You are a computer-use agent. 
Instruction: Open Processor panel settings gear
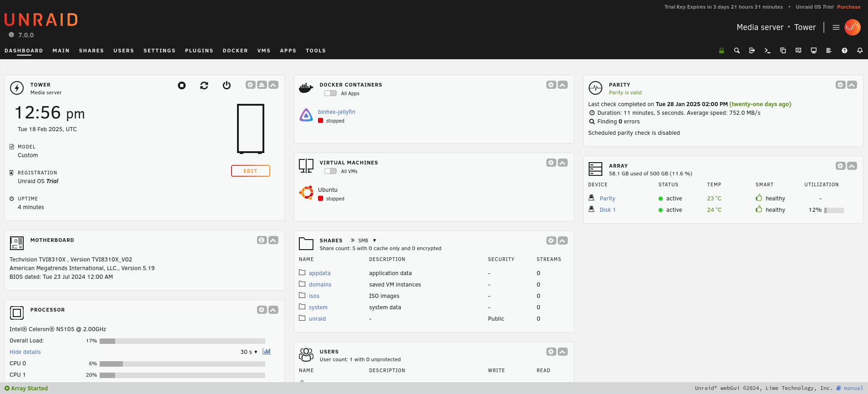coord(262,310)
